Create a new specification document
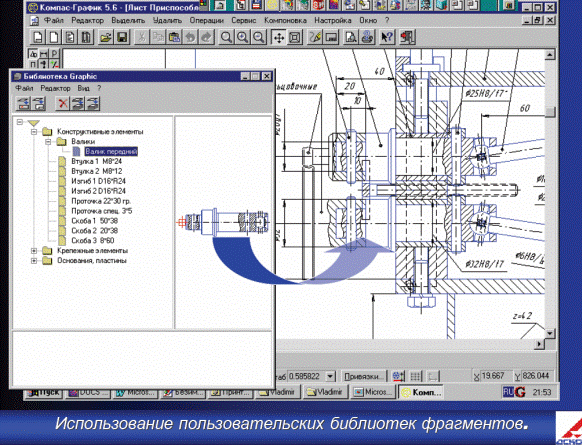Viewport: 582px width, 445px height. tap(86, 37)
